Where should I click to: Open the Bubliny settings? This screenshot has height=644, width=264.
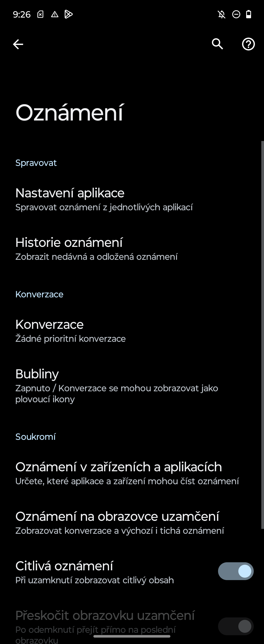pyautogui.click(x=116, y=385)
